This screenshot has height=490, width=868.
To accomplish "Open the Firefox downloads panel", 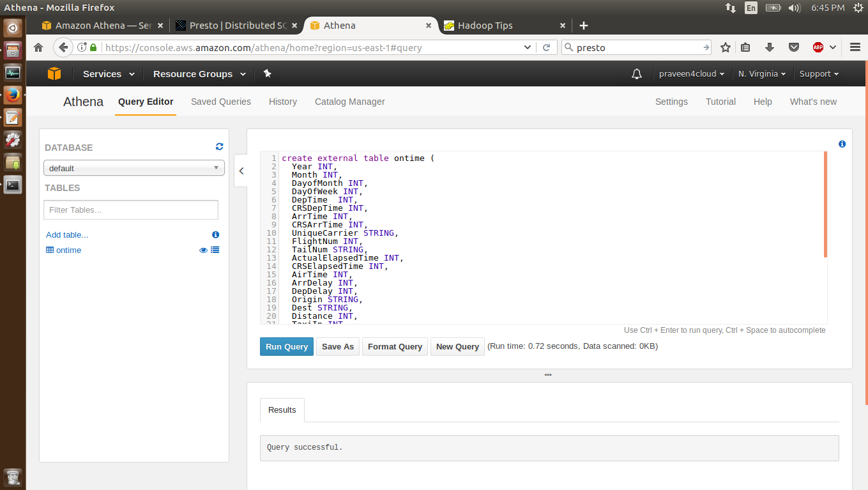I will (x=770, y=47).
